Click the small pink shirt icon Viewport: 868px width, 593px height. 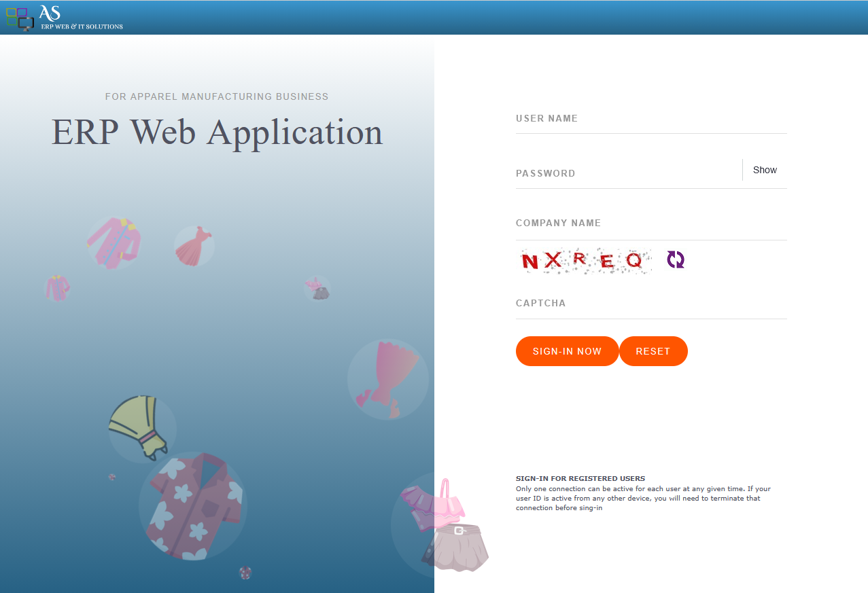point(57,287)
